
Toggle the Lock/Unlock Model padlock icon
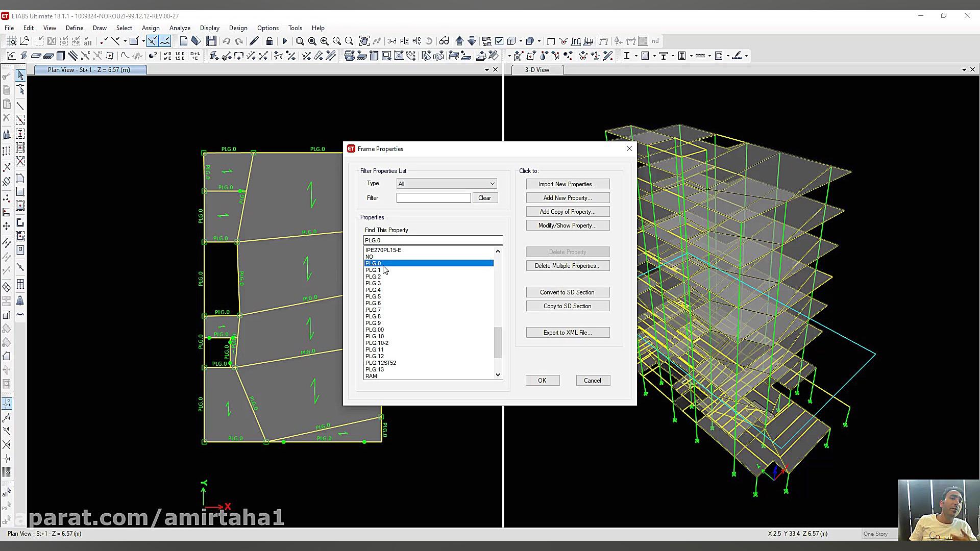(x=269, y=41)
